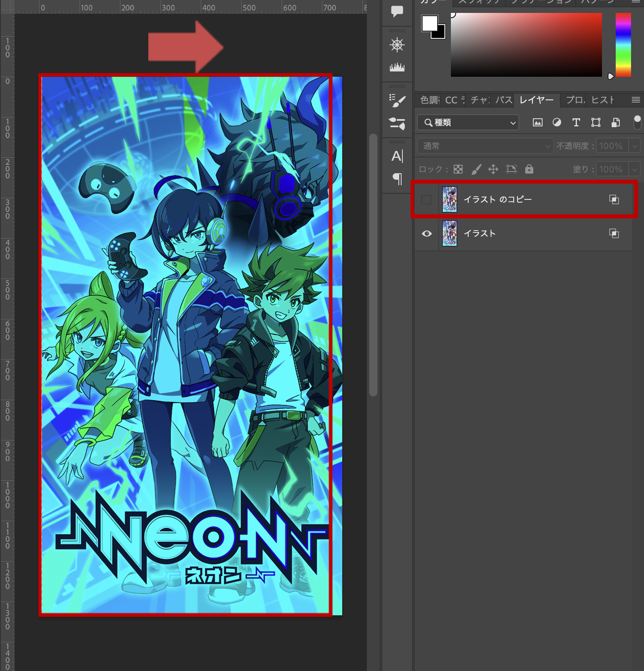Hide the イラスト layer via eye icon
Image resolution: width=644 pixels, height=671 pixels.
click(427, 234)
